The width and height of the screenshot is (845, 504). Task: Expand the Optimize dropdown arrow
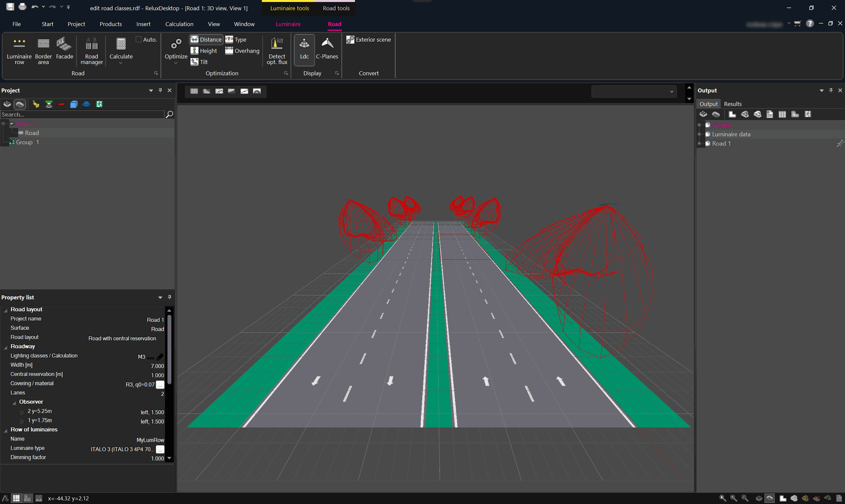click(176, 63)
